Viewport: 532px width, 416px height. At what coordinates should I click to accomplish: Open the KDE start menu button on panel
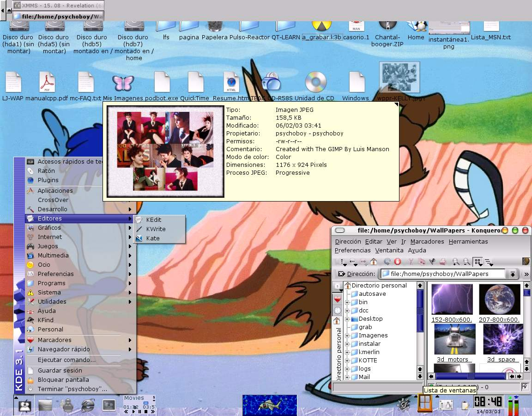[24, 405]
